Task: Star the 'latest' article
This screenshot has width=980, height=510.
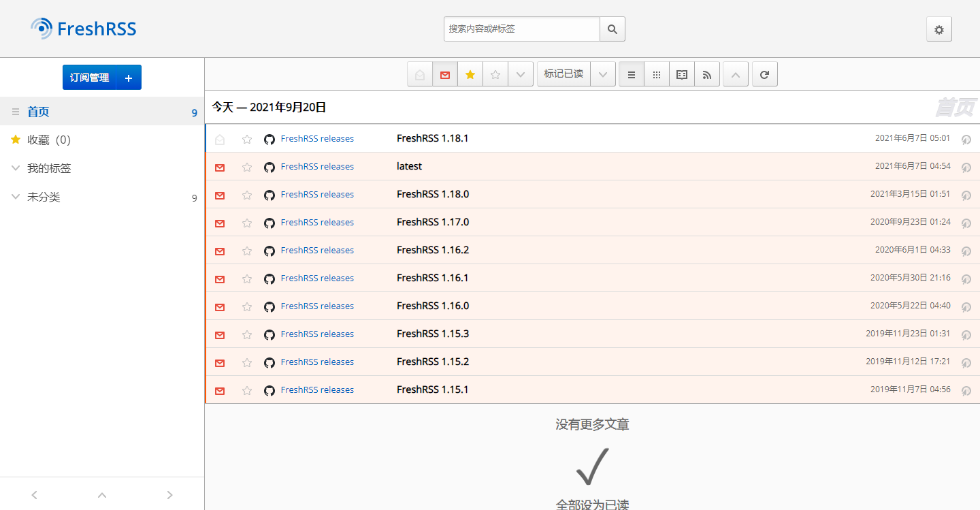Action: click(x=247, y=168)
